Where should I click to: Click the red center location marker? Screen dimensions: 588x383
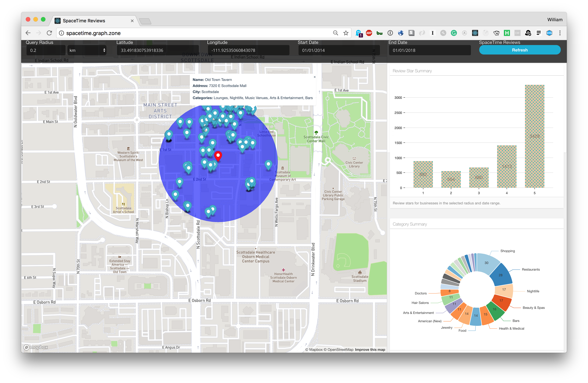pyautogui.click(x=218, y=156)
